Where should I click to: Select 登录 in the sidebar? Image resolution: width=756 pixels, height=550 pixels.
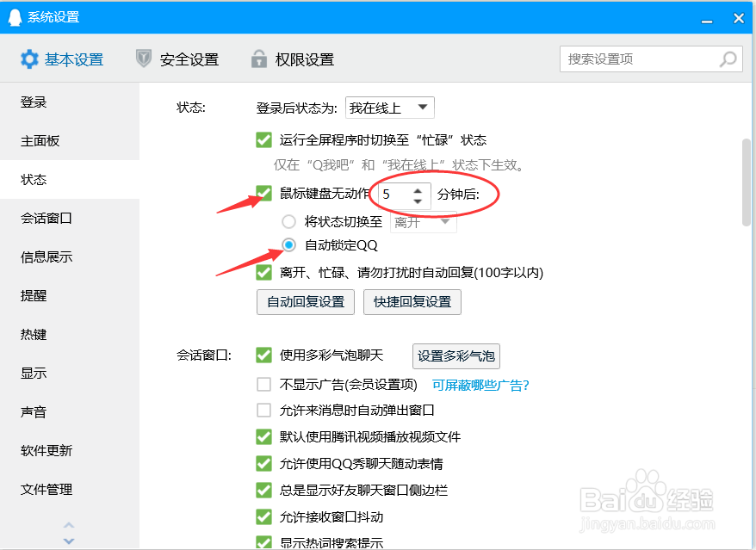coord(70,102)
